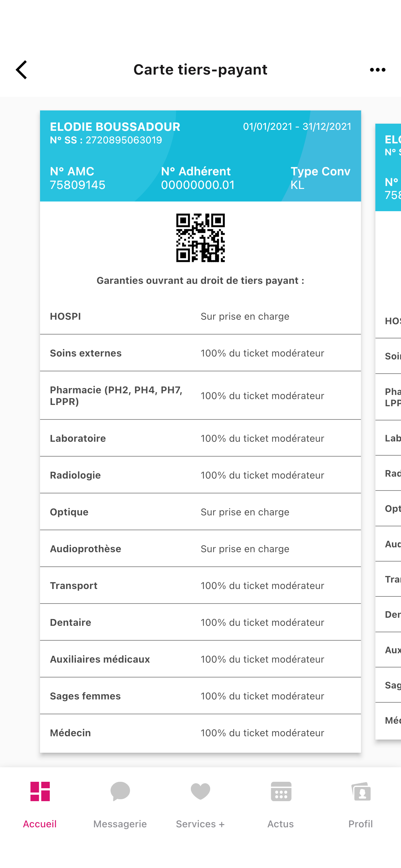Switch to the Actus tab label
The width and height of the screenshot is (401, 868).
tap(281, 824)
